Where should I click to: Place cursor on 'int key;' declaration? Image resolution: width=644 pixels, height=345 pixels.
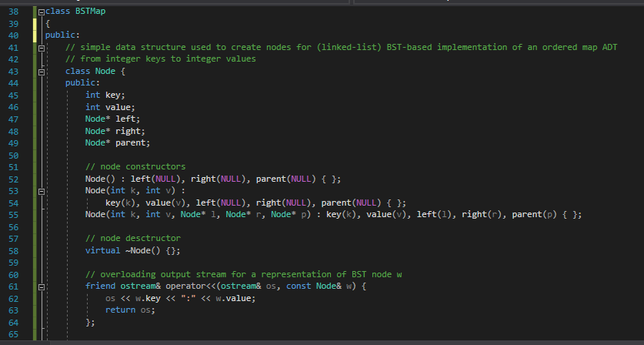point(105,95)
